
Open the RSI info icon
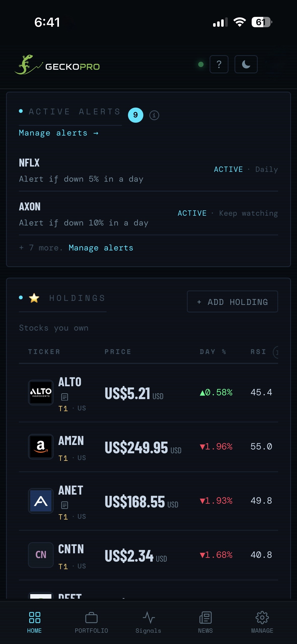(276, 352)
